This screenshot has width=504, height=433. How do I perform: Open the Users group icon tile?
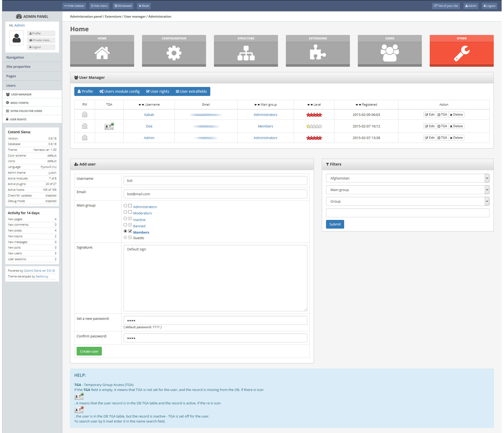[390, 53]
